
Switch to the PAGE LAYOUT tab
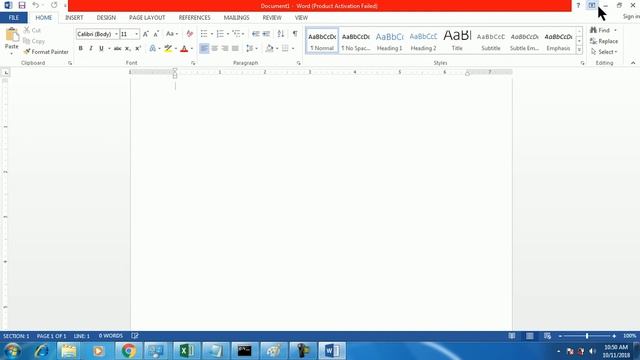coord(147,18)
